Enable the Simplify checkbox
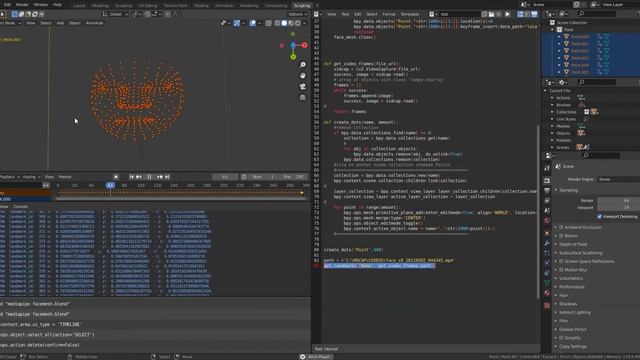 [561, 338]
